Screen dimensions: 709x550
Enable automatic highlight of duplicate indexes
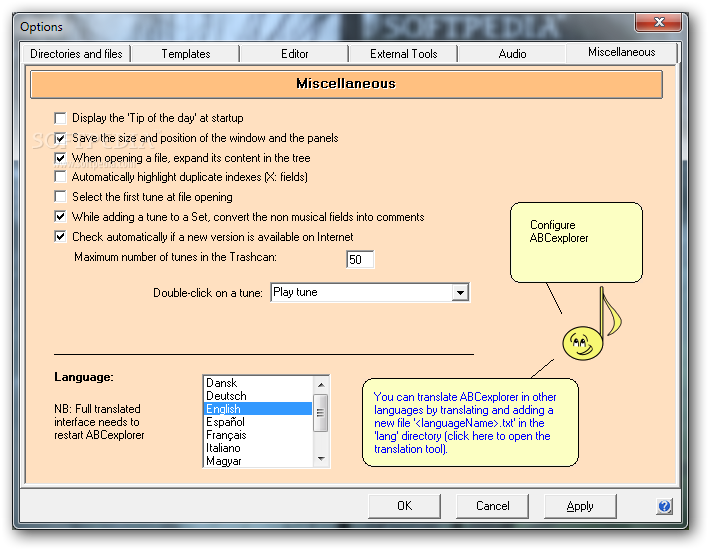pyautogui.click(x=60, y=176)
